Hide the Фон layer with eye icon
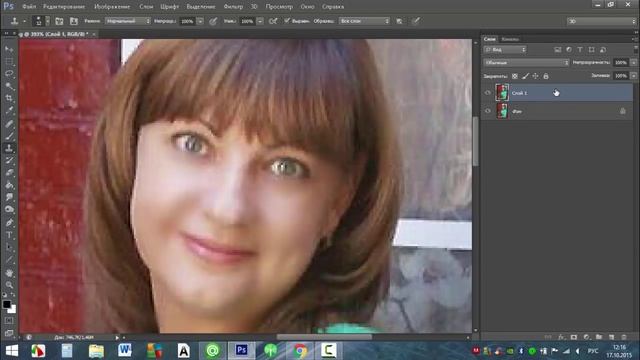 coord(488,111)
